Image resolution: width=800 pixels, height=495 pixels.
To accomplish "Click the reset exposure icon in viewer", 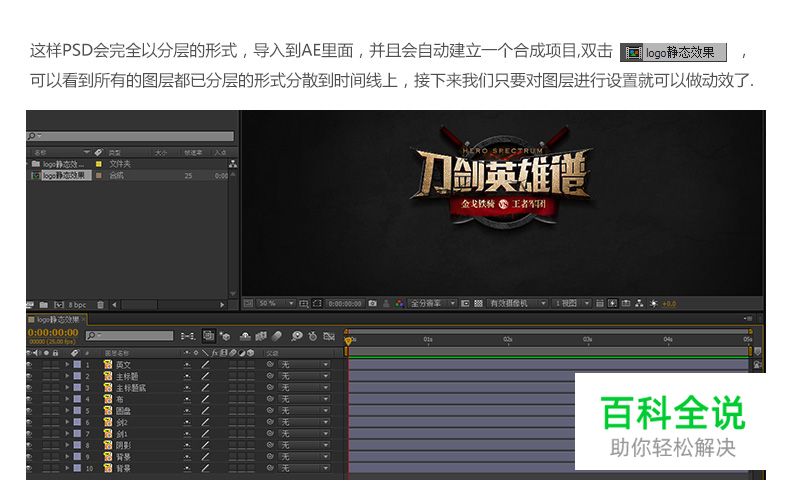I will tap(654, 304).
